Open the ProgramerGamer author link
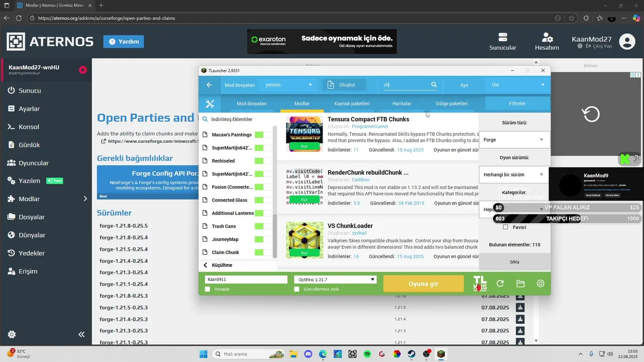 click(370, 127)
